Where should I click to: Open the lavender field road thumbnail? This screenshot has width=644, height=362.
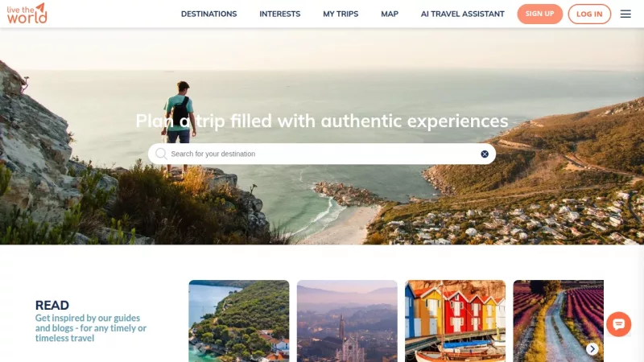tap(559, 321)
